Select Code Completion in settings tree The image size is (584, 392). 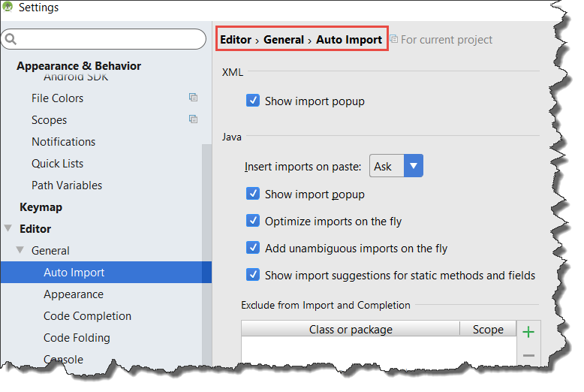87,316
